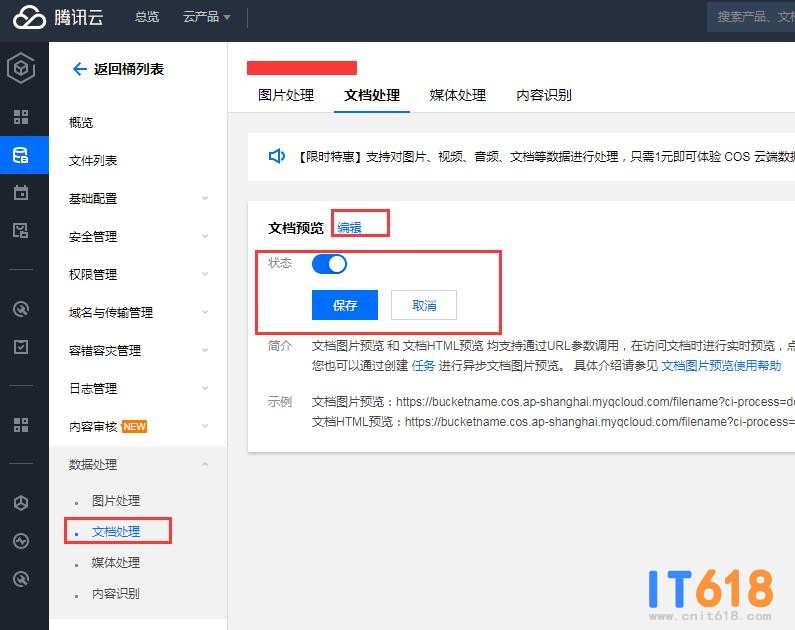795x630 pixels.
Task: Switch to the 图片处理 tab
Action: click(x=286, y=95)
